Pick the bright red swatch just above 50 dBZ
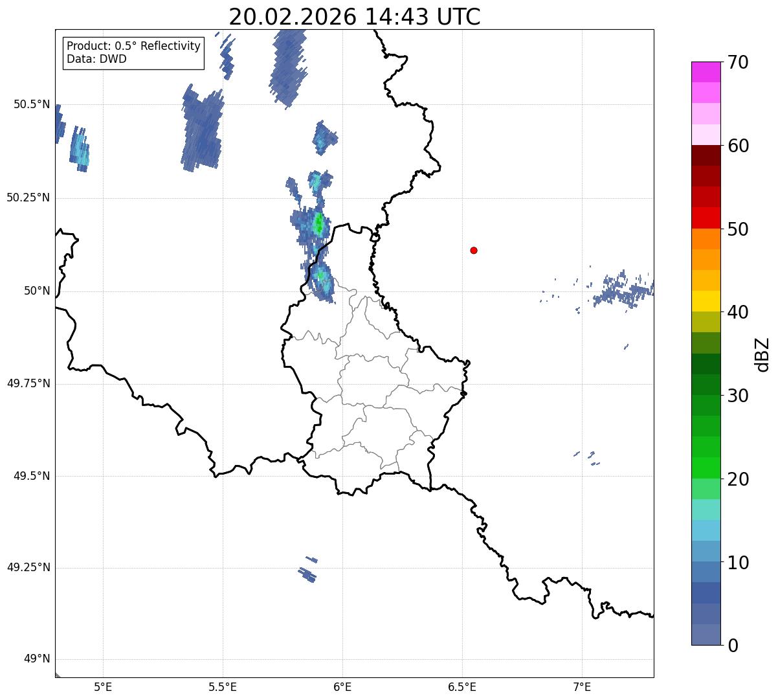The width and height of the screenshot is (778, 700). [706, 218]
